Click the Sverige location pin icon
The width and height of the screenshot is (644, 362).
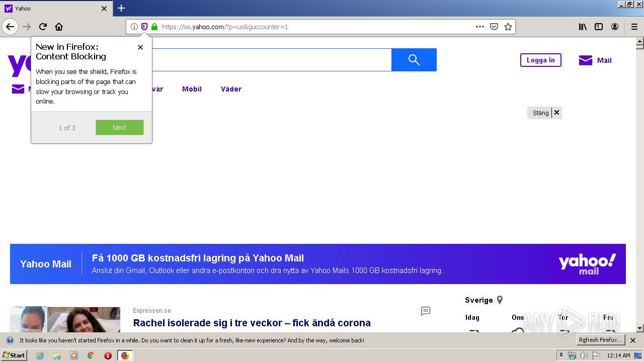coord(500,300)
